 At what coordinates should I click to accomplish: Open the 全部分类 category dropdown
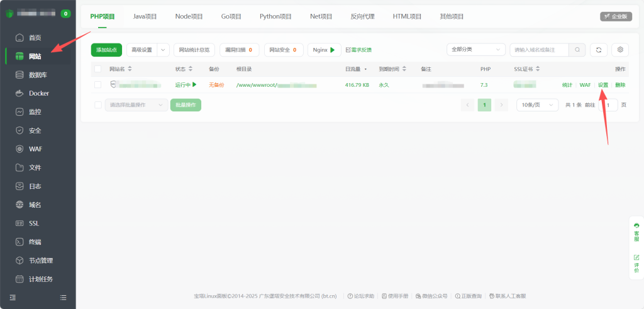[476, 50]
